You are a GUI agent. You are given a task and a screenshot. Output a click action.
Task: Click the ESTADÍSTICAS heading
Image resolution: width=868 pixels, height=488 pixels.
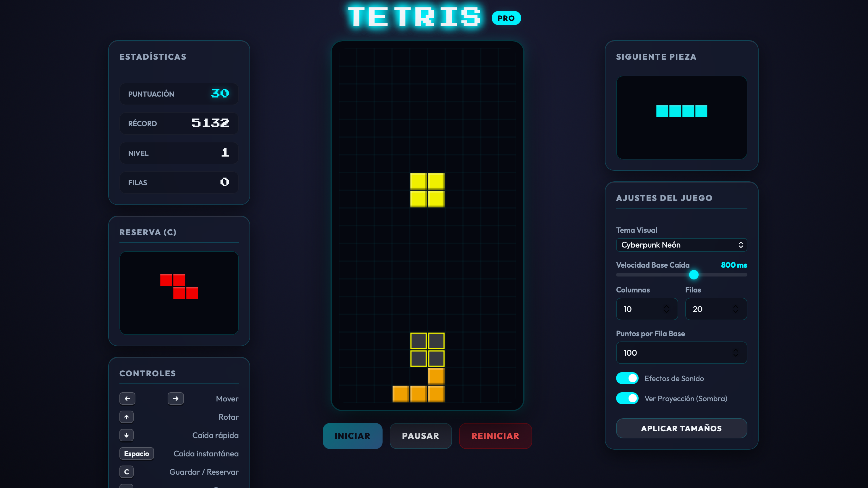pyautogui.click(x=153, y=57)
